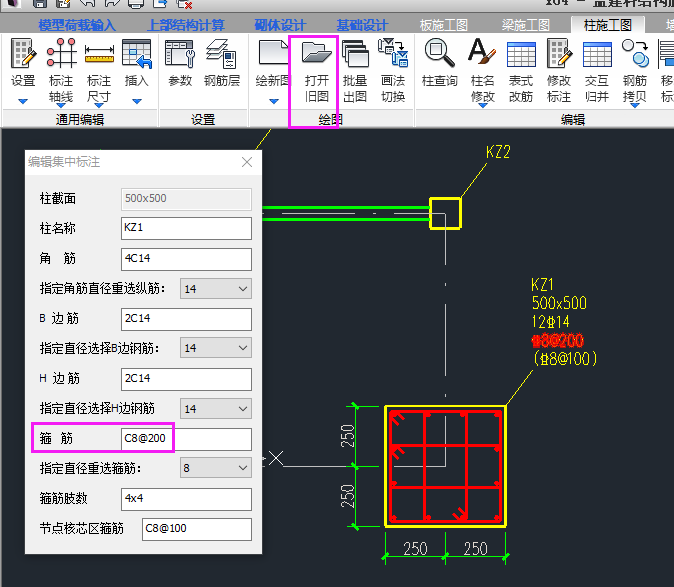The width and height of the screenshot is (674, 587).
Task: Click the KZ1 annotation label
Action: click(x=542, y=284)
